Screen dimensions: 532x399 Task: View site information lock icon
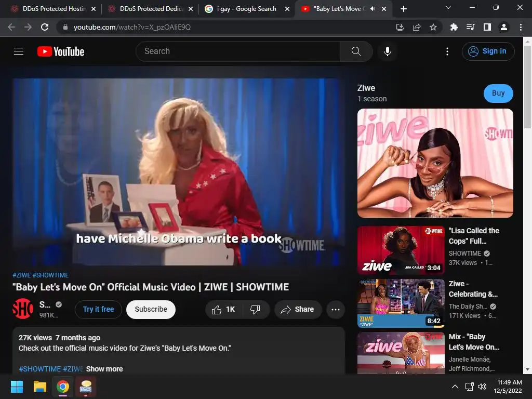pos(65,27)
